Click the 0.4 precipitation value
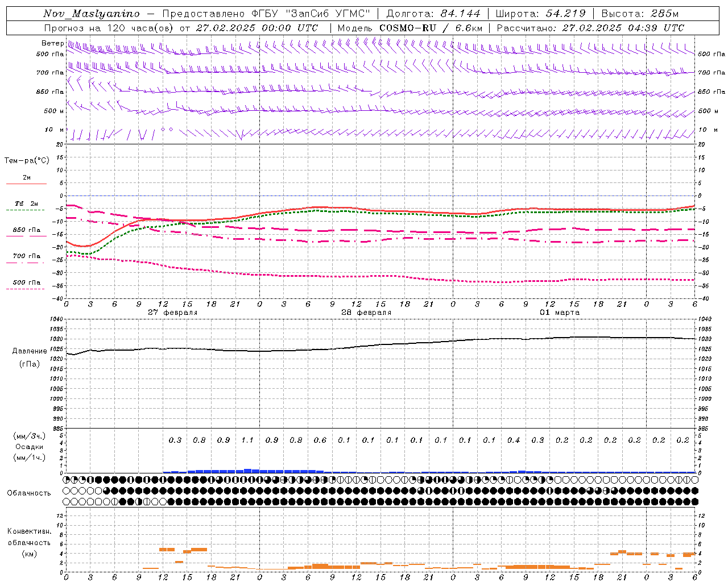The height and width of the screenshot is (582, 728). click(x=514, y=440)
